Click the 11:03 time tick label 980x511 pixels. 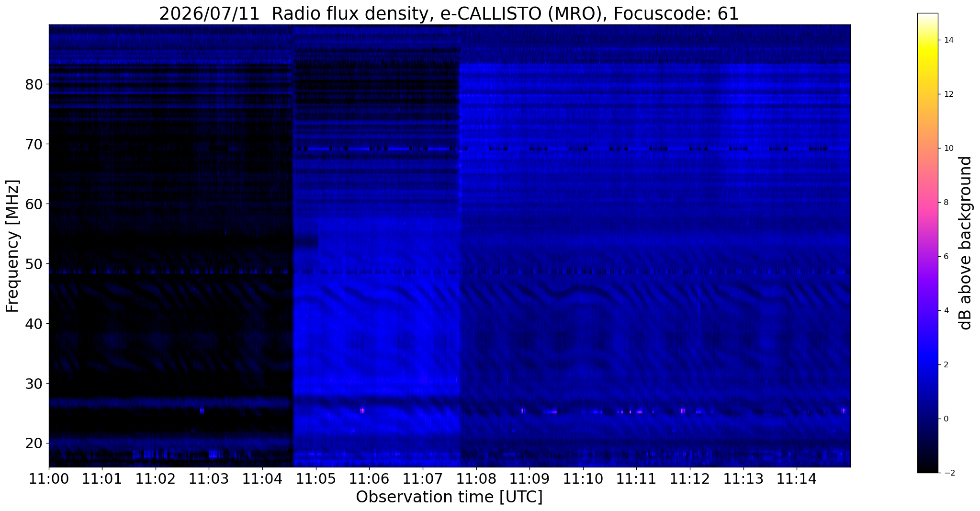pos(209,479)
